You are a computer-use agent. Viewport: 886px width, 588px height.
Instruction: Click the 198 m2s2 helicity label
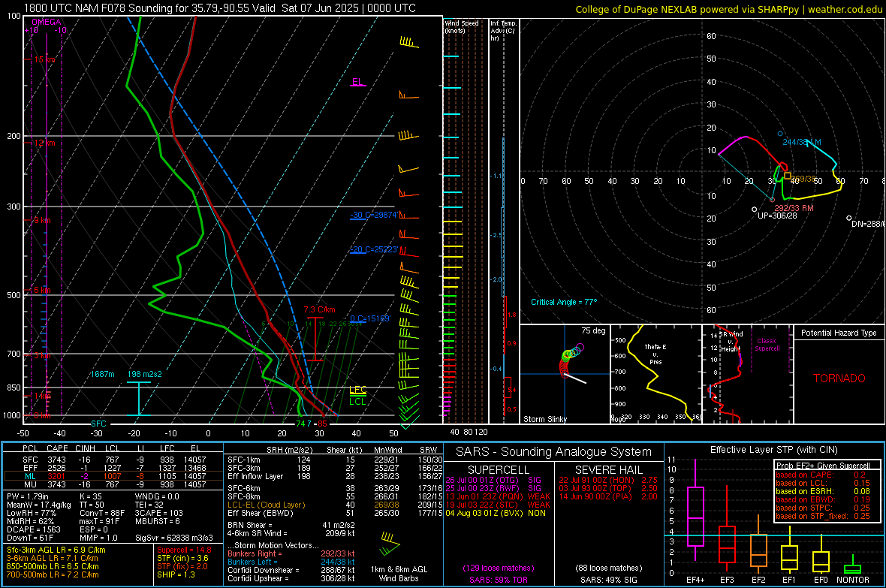point(145,374)
